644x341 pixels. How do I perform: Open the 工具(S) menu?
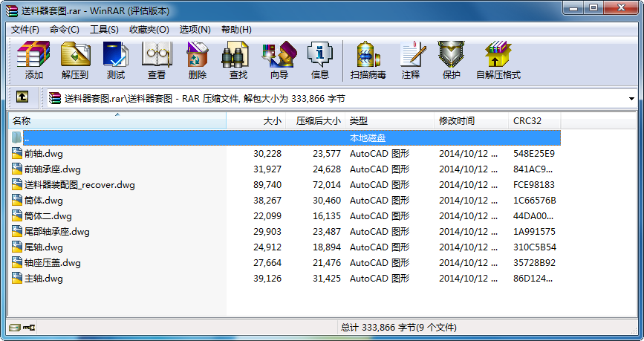coord(104,30)
